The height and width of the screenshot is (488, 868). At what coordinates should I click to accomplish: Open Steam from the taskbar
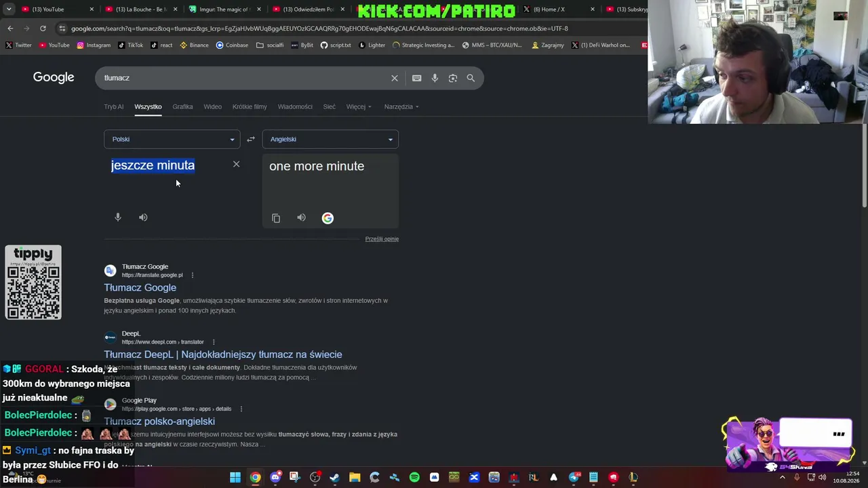click(x=334, y=478)
